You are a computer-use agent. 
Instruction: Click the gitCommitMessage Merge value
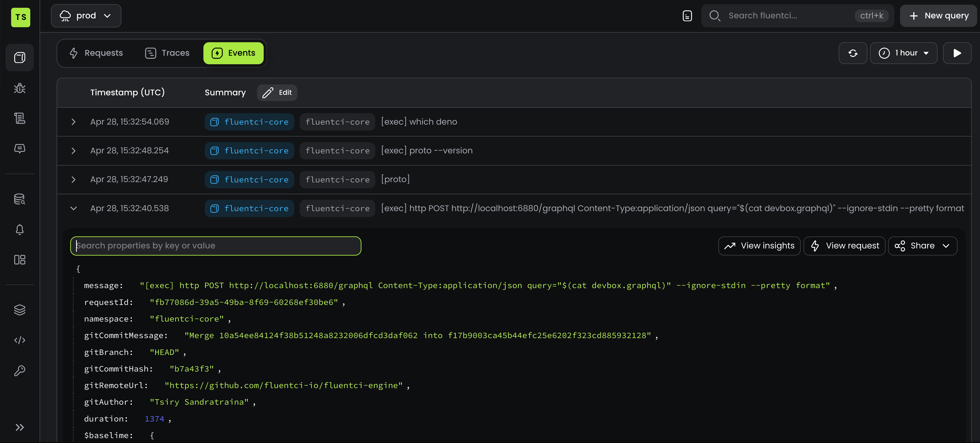coord(418,335)
